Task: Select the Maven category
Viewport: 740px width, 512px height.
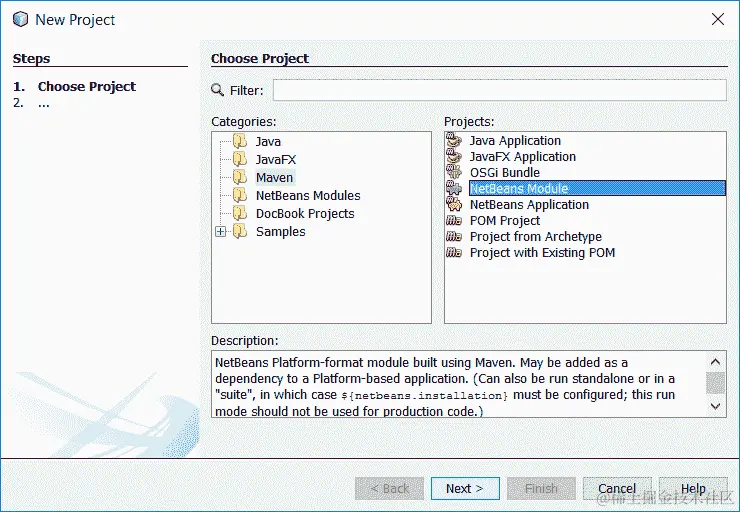Action: pyautogui.click(x=275, y=177)
